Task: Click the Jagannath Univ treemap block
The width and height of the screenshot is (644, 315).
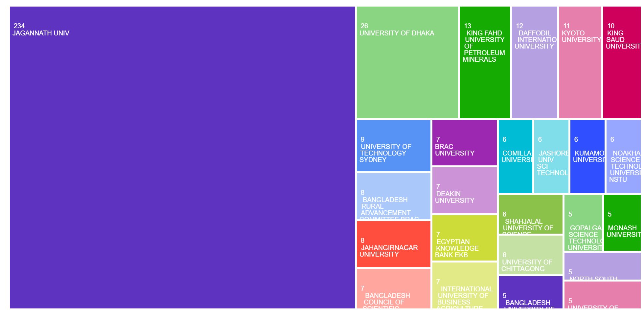Action: click(182, 157)
